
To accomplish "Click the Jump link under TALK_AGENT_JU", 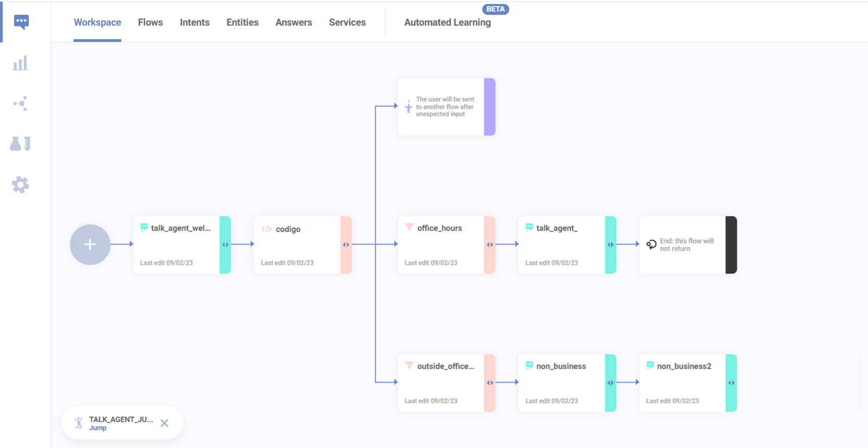I will click(x=98, y=428).
